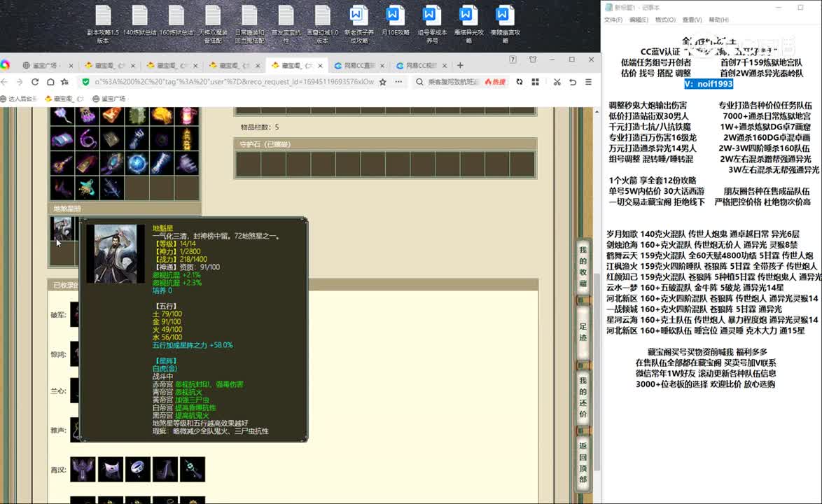
Task: Open Notepad 文件(F) menu
Action: pos(613,20)
